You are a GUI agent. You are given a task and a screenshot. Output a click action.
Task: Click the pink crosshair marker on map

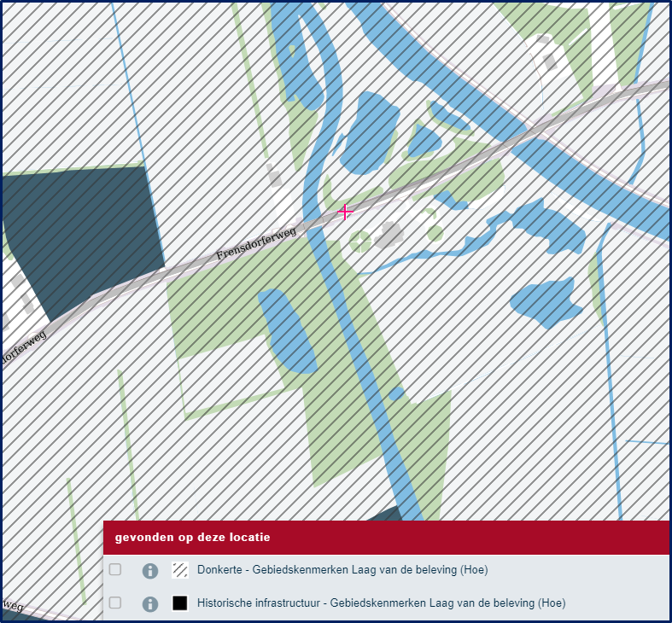coord(345,213)
